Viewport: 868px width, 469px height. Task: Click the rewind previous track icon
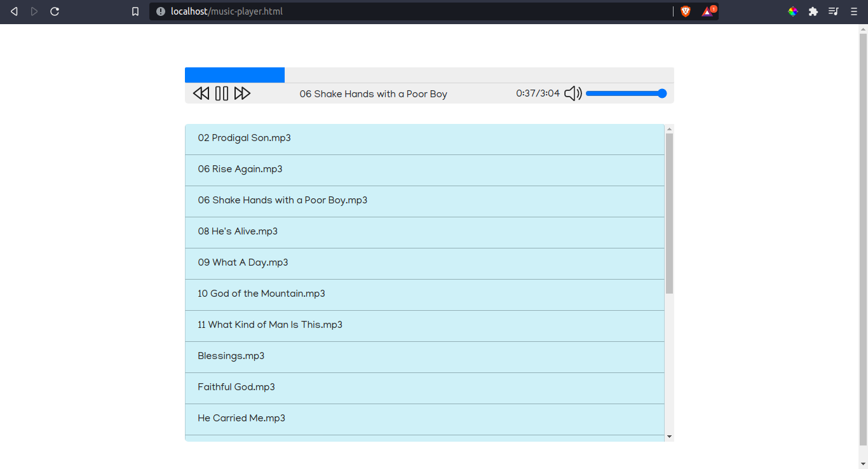201,93
